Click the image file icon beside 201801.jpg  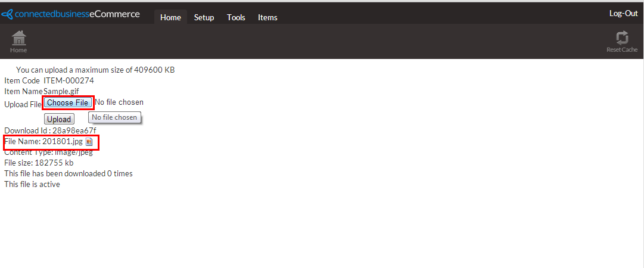pyautogui.click(x=89, y=142)
